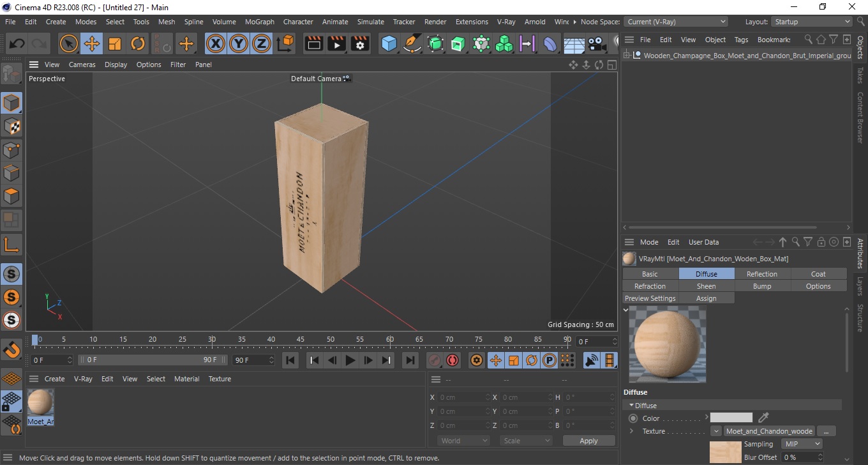868x465 pixels.
Task: Expand the Texture parameter arrow
Action: [x=631, y=431]
